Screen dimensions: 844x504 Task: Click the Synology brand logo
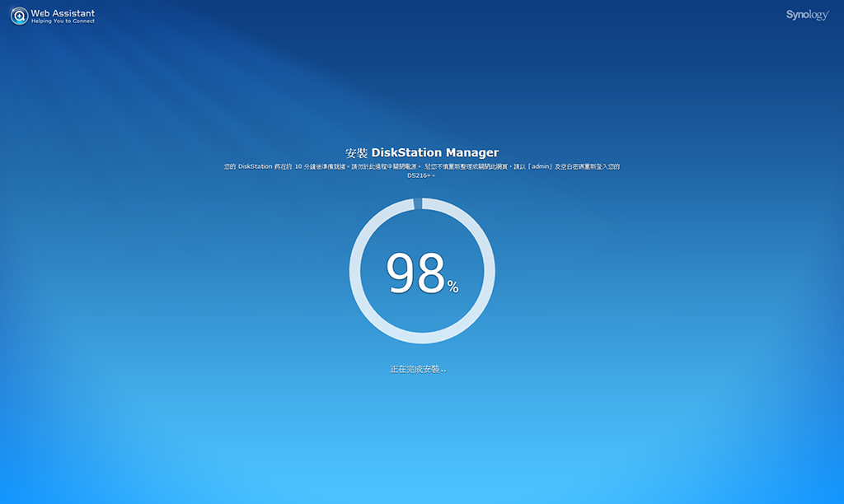pos(807,15)
